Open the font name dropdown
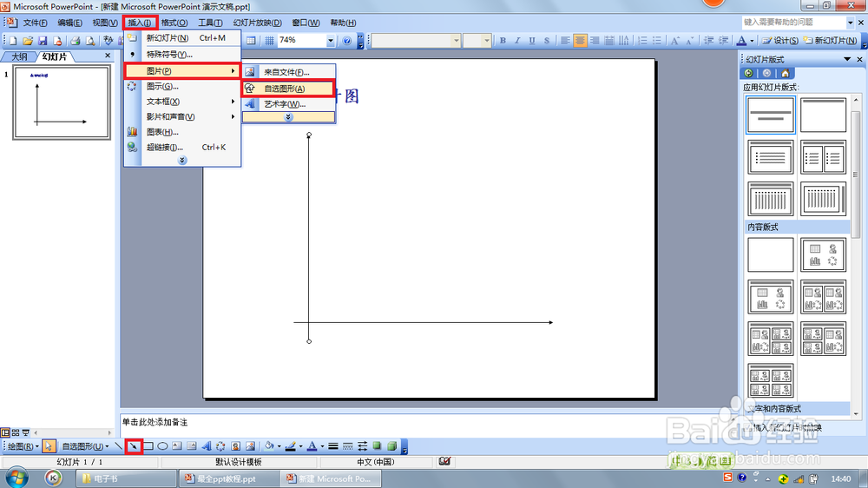This screenshot has width=868, height=488. (457, 41)
